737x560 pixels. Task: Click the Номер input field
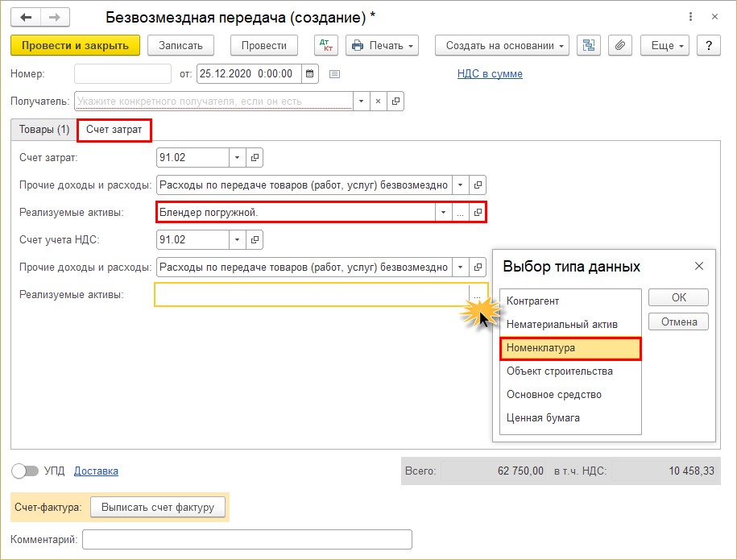[x=122, y=74]
